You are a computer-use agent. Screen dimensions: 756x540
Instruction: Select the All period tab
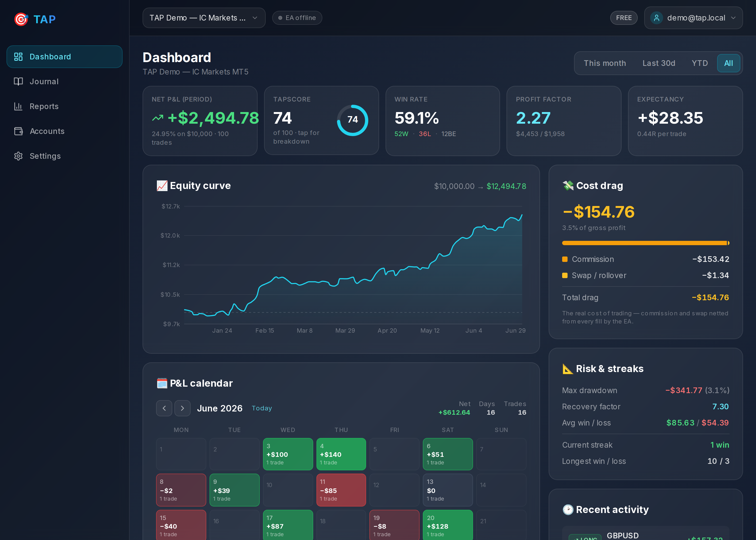pos(728,63)
